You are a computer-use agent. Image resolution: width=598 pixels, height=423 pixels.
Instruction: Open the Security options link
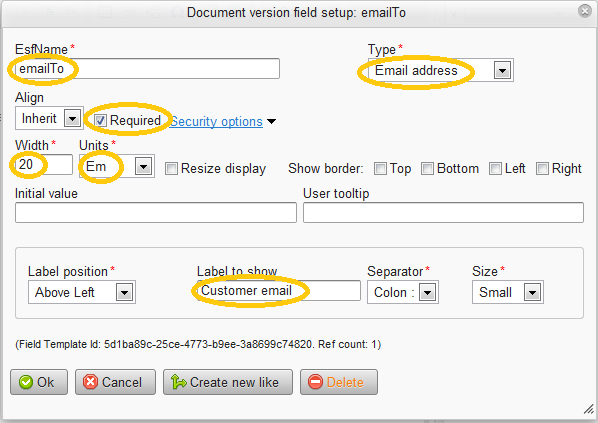(216, 122)
